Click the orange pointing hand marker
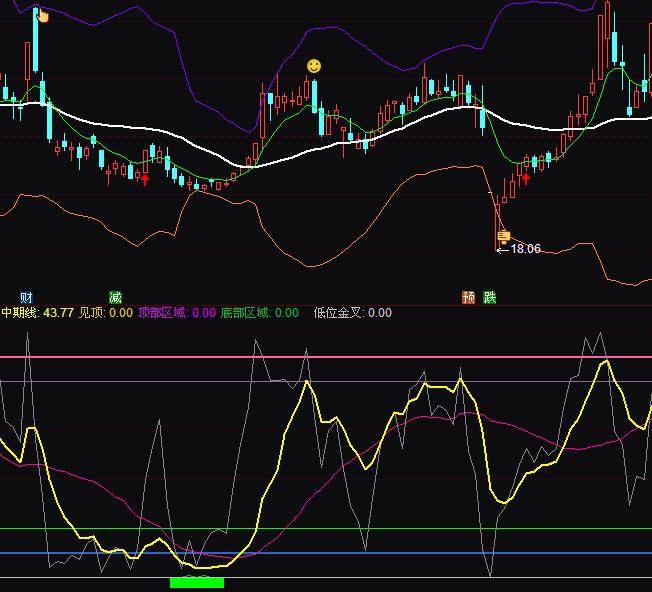 pos(42,15)
